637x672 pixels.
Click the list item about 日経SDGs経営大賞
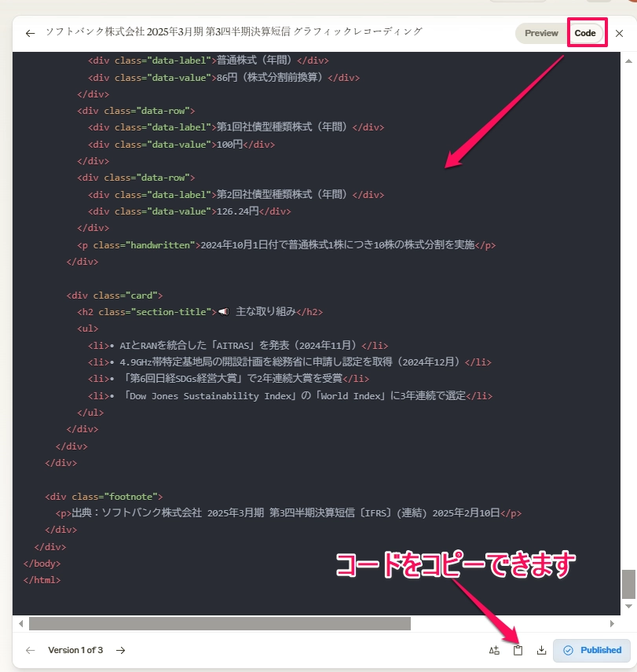coord(229,379)
